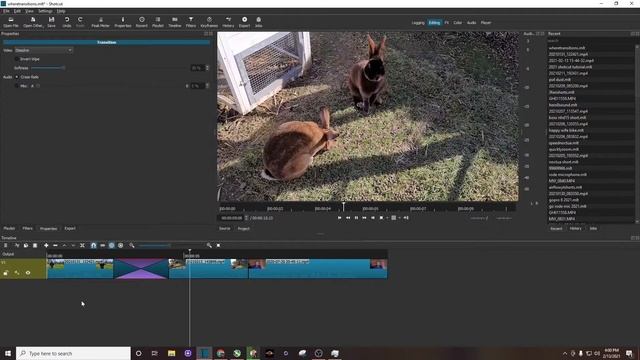The height and width of the screenshot is (360, 640).
Task: Save the project with the Save icon
Action: point(51,22)
